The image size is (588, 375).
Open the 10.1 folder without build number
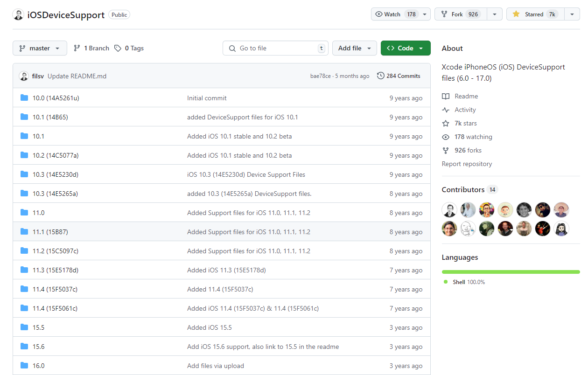point(38,136)
